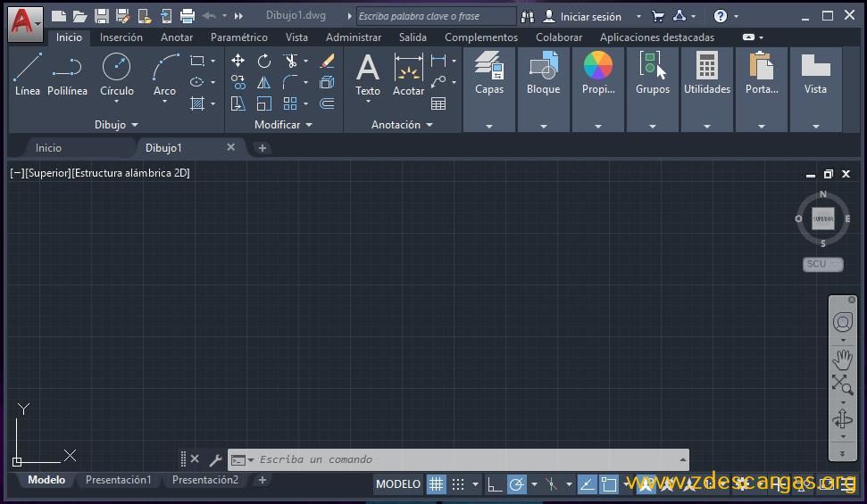
Task: Click the Scale tool icon
Action: pyautogui.click(x=264, y=103)
